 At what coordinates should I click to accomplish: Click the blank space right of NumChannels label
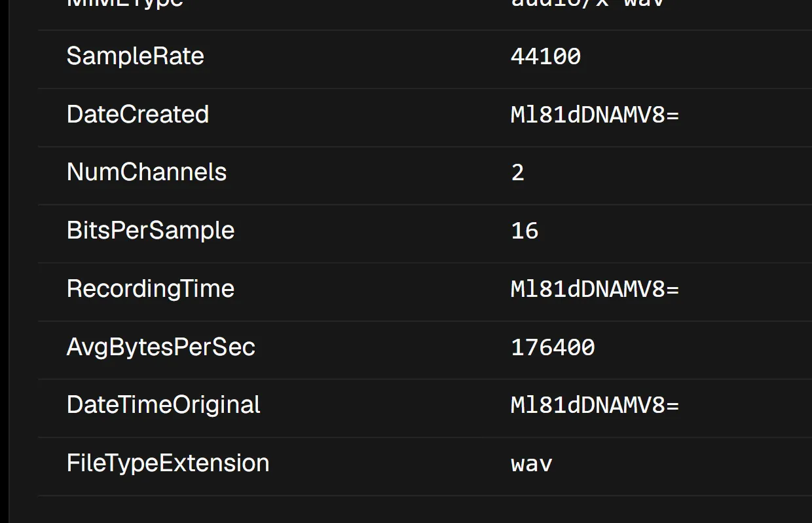[367, 172]
